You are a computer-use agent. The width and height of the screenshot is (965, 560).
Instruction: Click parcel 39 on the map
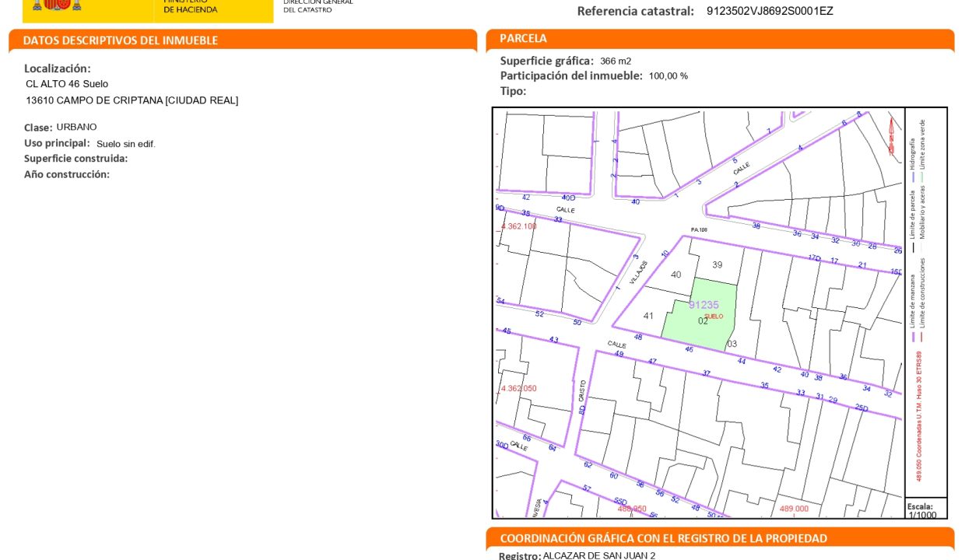coord(717,264)
